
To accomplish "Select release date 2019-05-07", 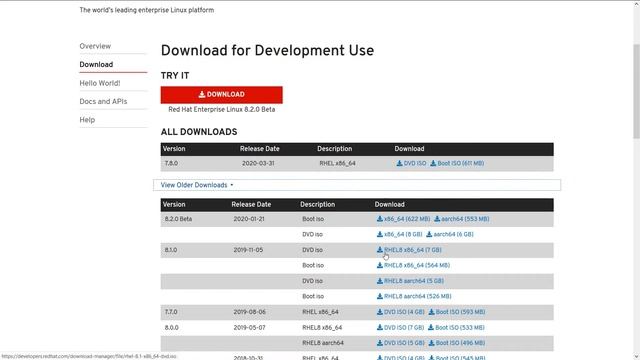I will (249, 327).
